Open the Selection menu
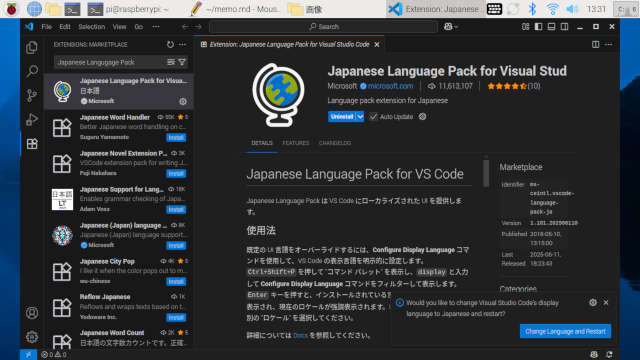The width and height of the screenshot is (640, 360). pyautogui.click(x=91, y=27)
